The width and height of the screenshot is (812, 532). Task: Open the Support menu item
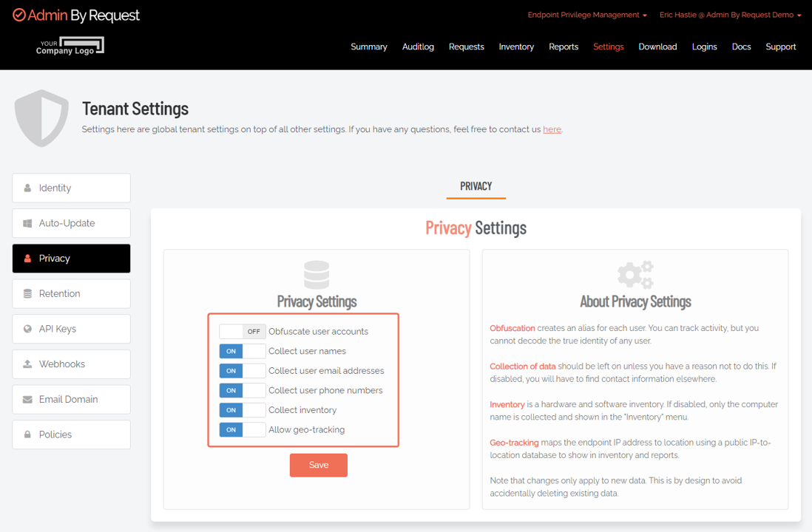click(x=780, y=47)
